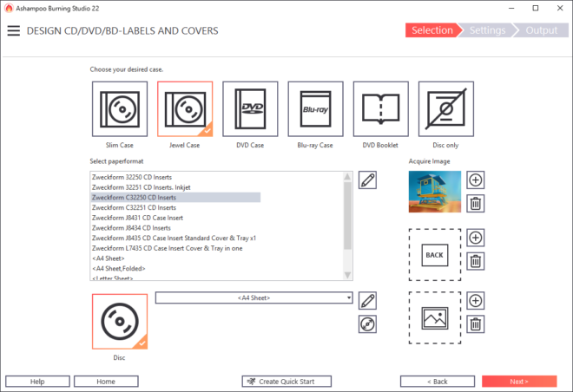Maximize the Ashampoo Burning Studio window

tap(536, 9)
